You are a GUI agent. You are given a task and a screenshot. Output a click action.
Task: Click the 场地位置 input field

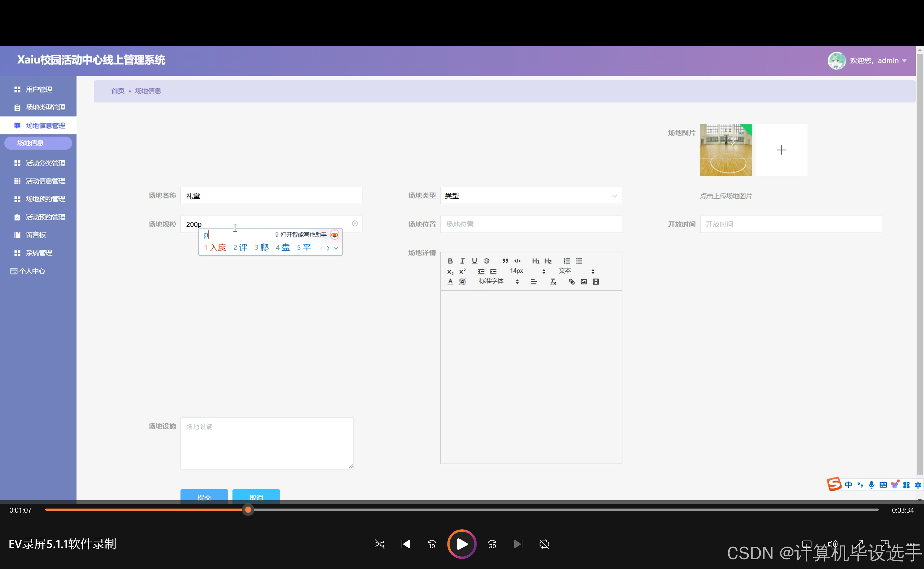(x=531, y=224)
